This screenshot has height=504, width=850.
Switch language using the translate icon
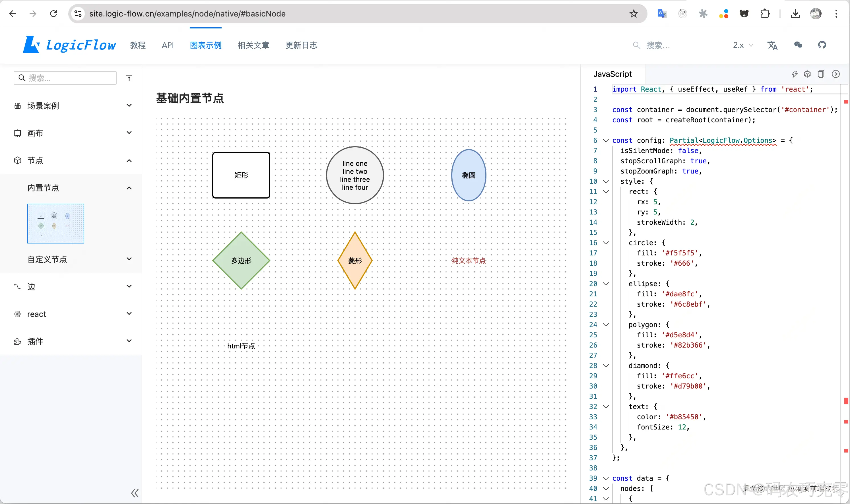coord(772,45)
